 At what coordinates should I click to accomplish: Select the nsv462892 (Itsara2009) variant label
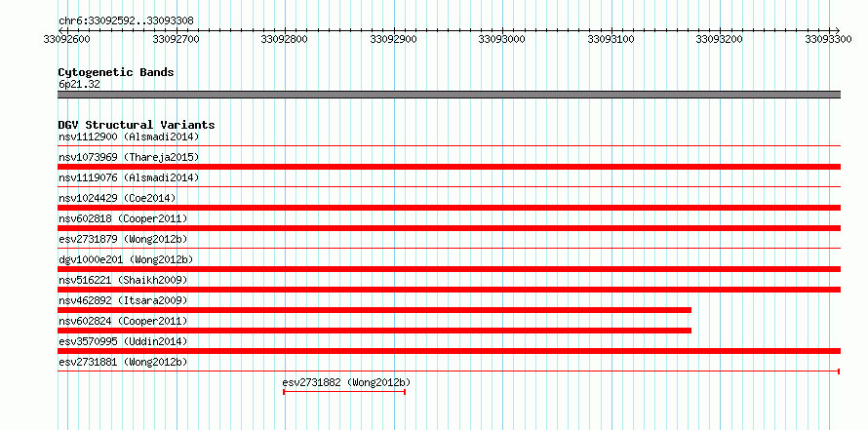(x=123, y=300)
